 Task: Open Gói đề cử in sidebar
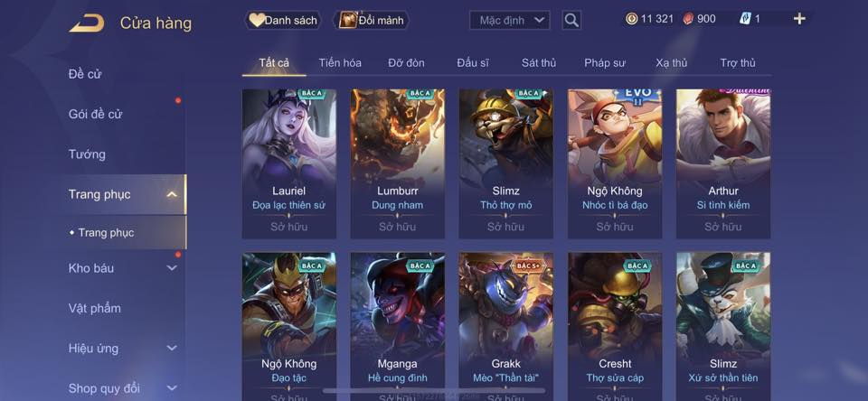coord(95,114)
